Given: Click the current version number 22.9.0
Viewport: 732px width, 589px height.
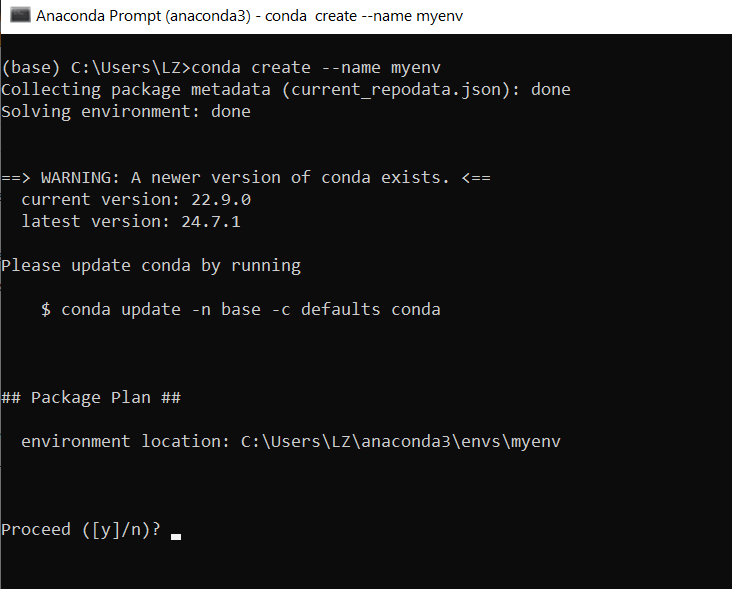Looking at the screenshot, I should point(221,200).
